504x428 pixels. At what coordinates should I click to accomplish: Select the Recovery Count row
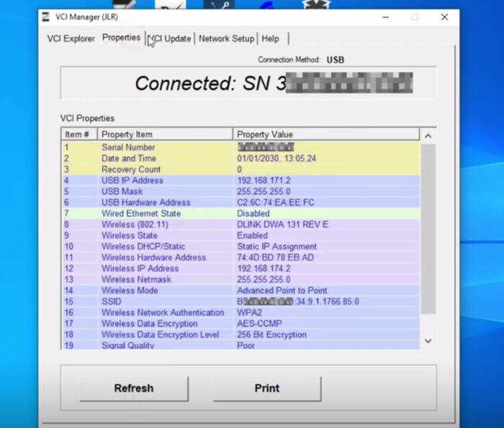(240, 169)
